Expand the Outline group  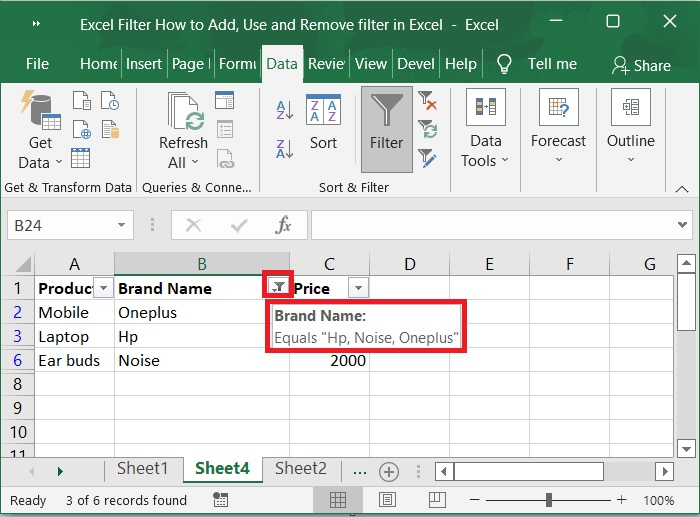point(631,127)
